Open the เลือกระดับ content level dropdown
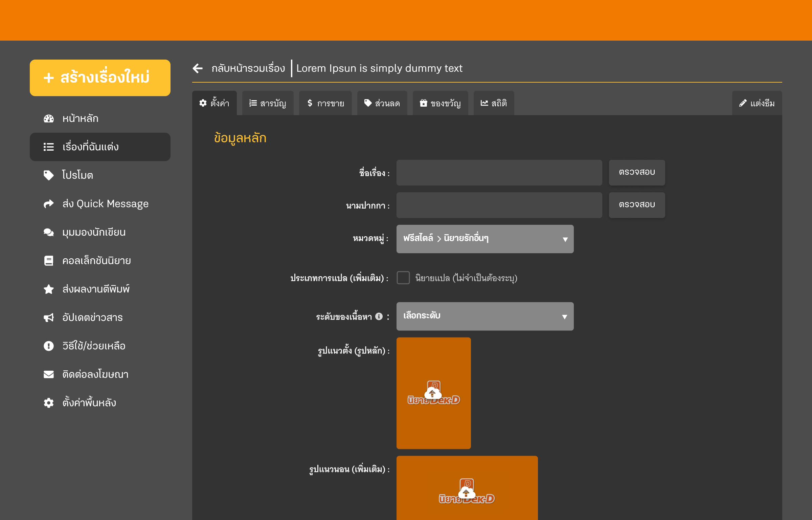The image size is (812, 520). [x=485, y=316]
